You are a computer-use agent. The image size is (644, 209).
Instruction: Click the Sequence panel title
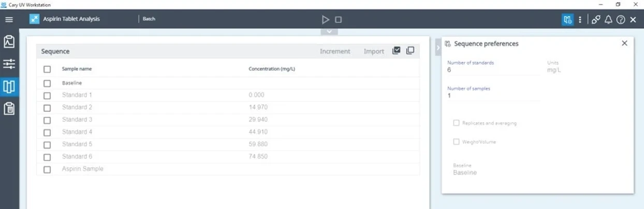pos(55,51)
